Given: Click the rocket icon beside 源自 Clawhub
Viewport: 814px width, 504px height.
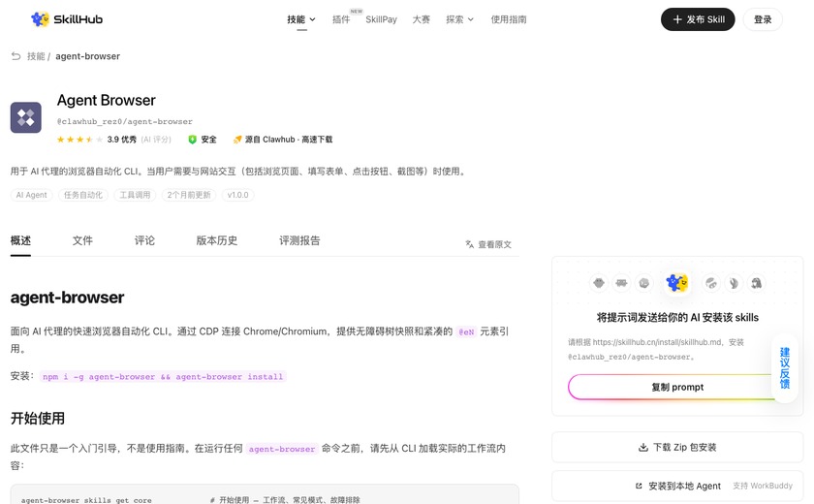Looking at the screenshot, I should [237, 140].
